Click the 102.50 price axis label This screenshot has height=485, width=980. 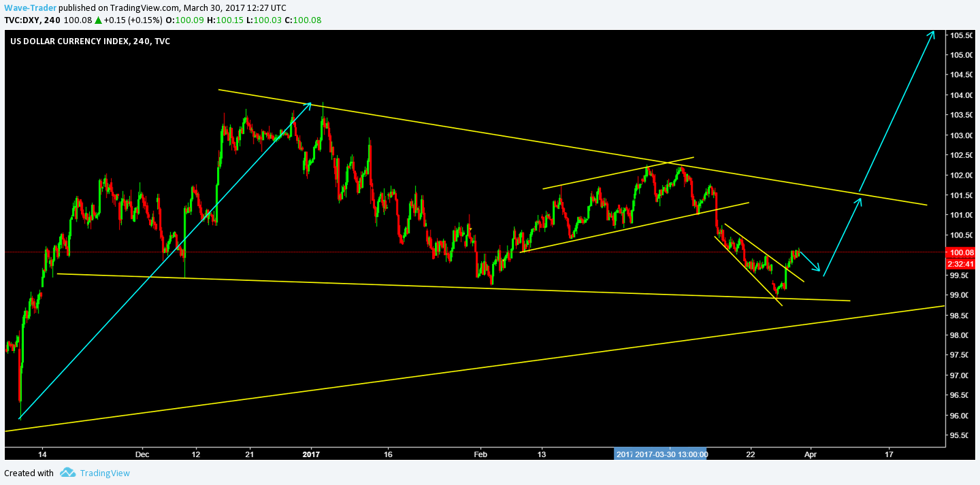(962, 155)
